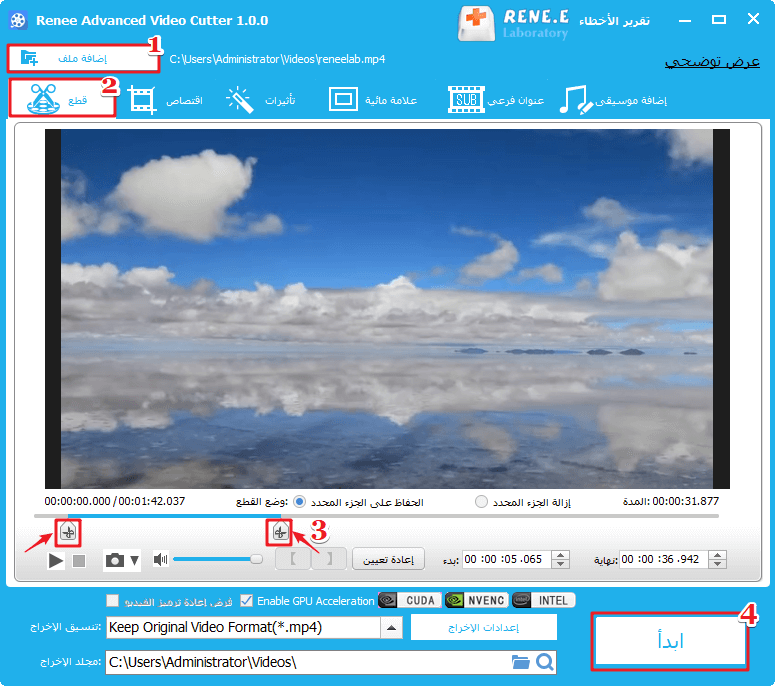Click the Keep Original Video Format field
Screen dimensions: 775x686
243,628
